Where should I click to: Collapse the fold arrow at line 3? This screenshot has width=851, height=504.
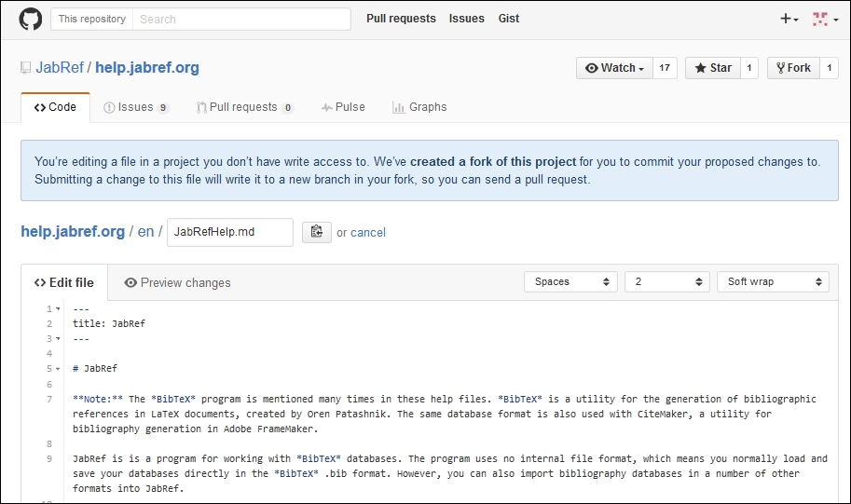[x=58, y=338]
